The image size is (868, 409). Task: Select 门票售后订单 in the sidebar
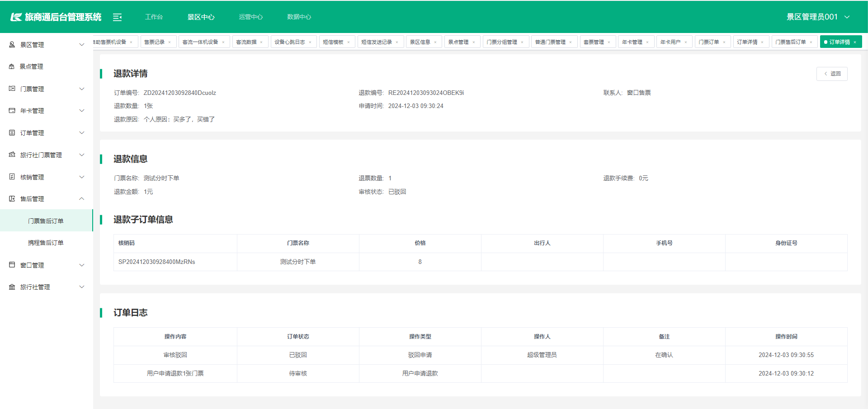[46, 221]
